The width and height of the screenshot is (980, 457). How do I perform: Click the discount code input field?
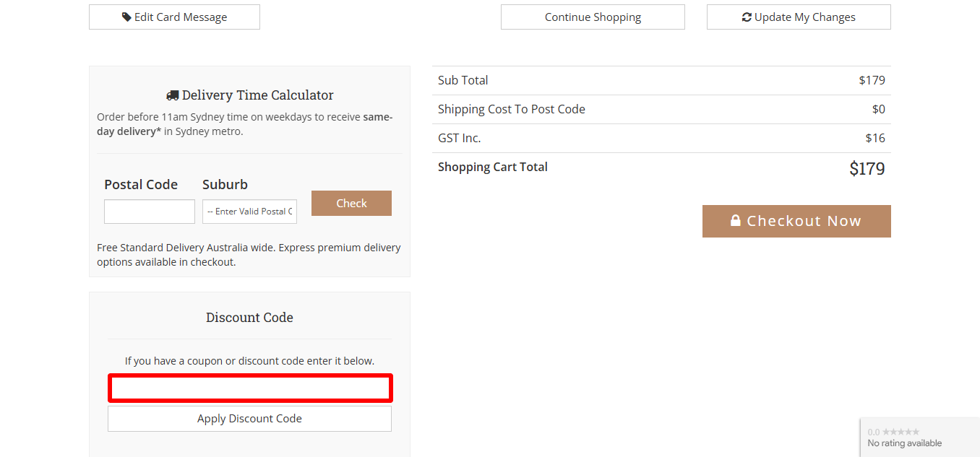tap(250, 388)
